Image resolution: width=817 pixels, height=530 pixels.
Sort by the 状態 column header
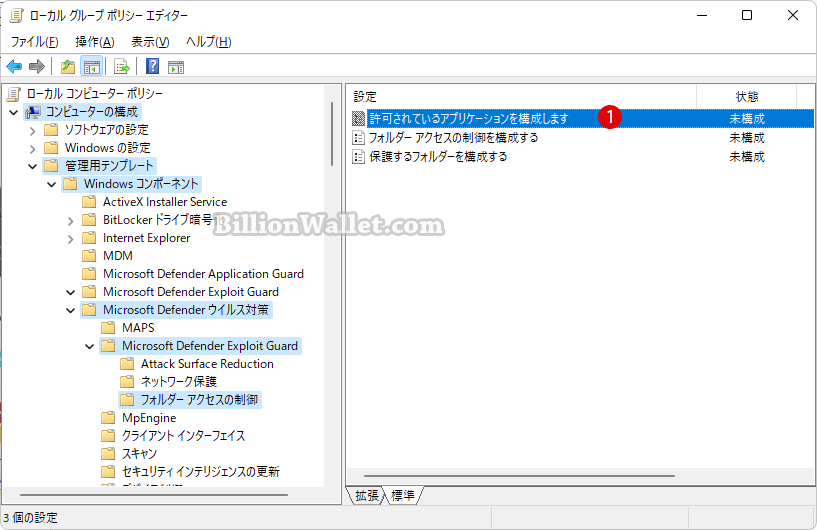click(747, 96)
